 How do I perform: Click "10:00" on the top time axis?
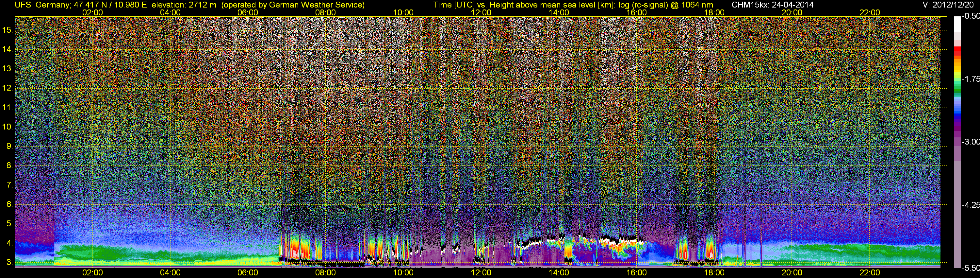tap(403, 12)
